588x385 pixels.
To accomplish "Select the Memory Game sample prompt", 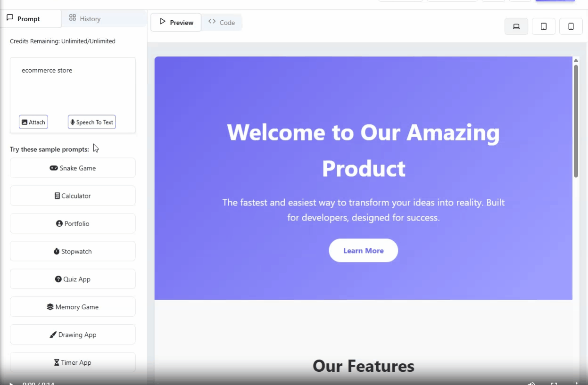I will click(73, 307).
